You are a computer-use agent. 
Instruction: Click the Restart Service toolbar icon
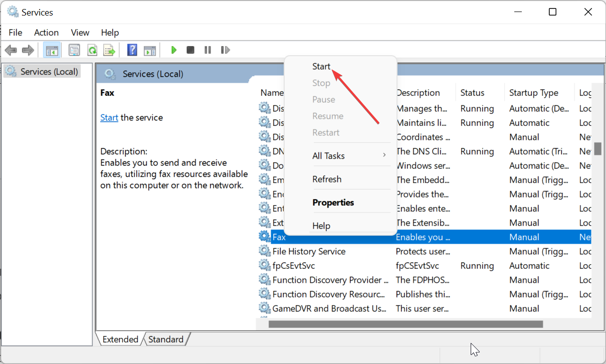coord(225,50)
